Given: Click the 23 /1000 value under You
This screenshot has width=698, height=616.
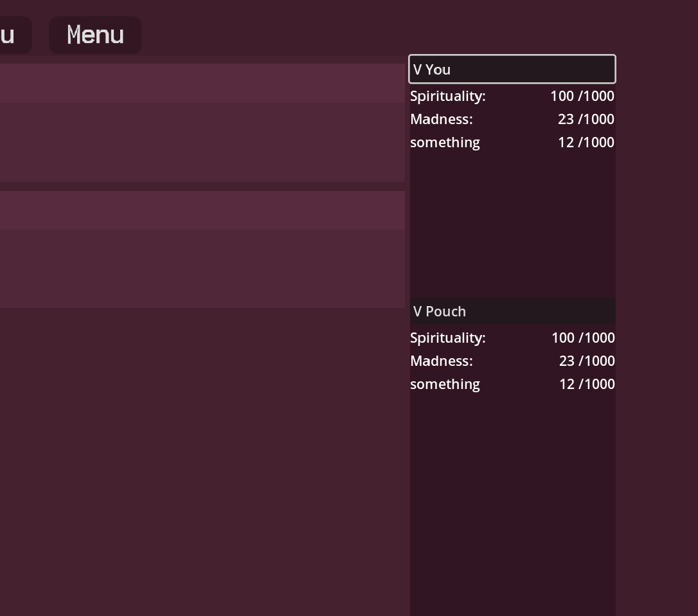Looking at the screenshot, I should click(x=586, y=119).
